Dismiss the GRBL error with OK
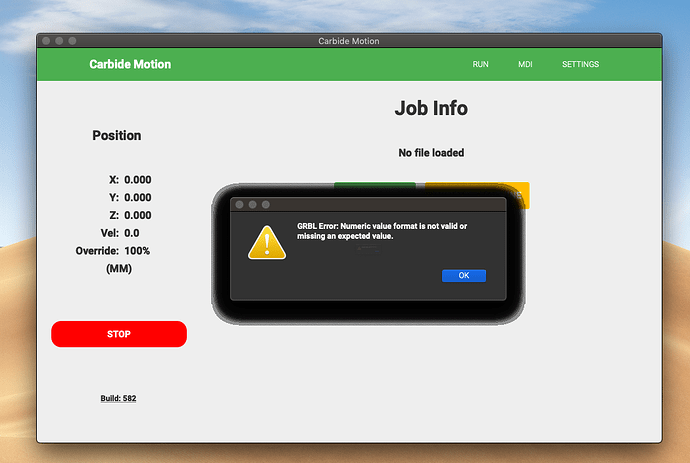 pos(464,276)
